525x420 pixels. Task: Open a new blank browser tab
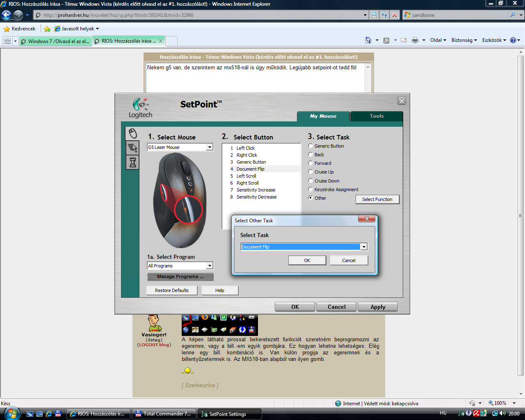(x=171, y=41)
